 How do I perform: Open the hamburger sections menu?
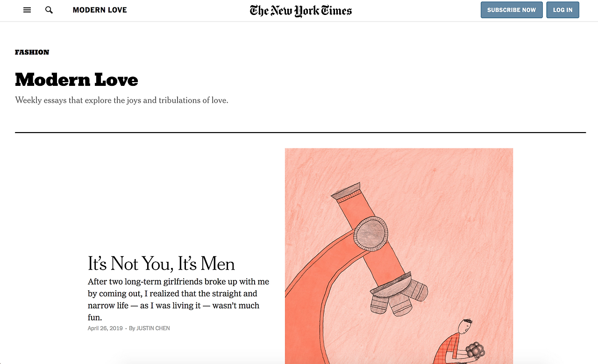coord(27,10)
